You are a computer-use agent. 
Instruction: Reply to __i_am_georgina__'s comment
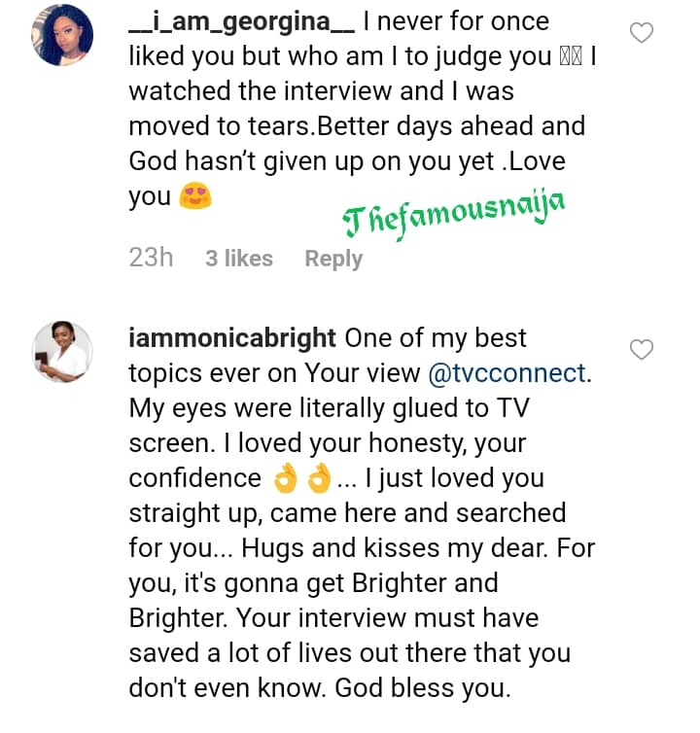[x=333, y=259]
